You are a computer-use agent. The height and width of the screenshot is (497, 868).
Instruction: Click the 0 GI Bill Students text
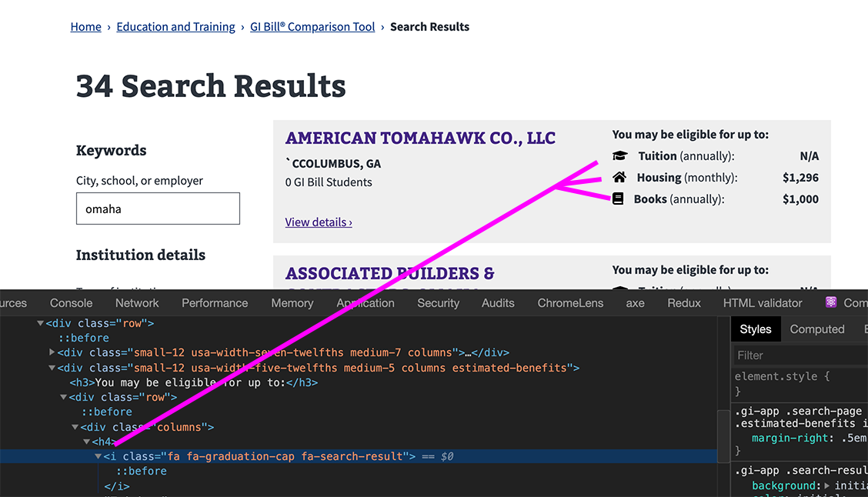[x=329, y=182]
